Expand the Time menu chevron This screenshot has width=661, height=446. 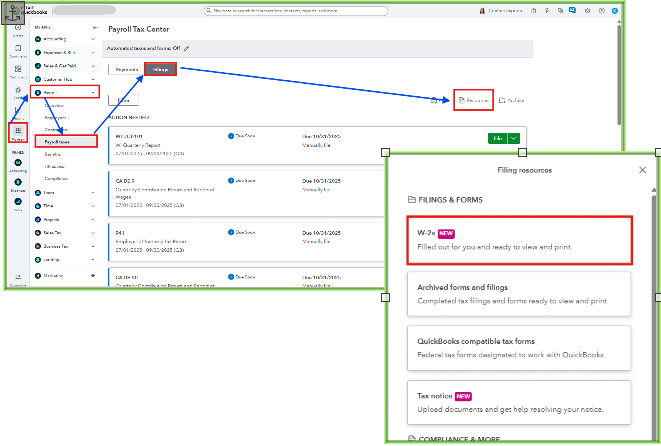(x=93, y=206)
